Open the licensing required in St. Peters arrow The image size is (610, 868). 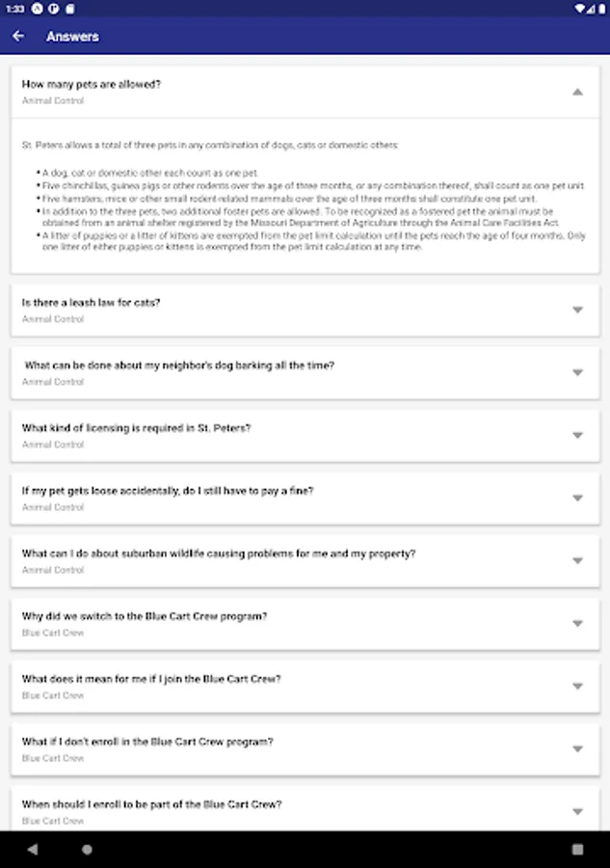(x=577, y=435)
